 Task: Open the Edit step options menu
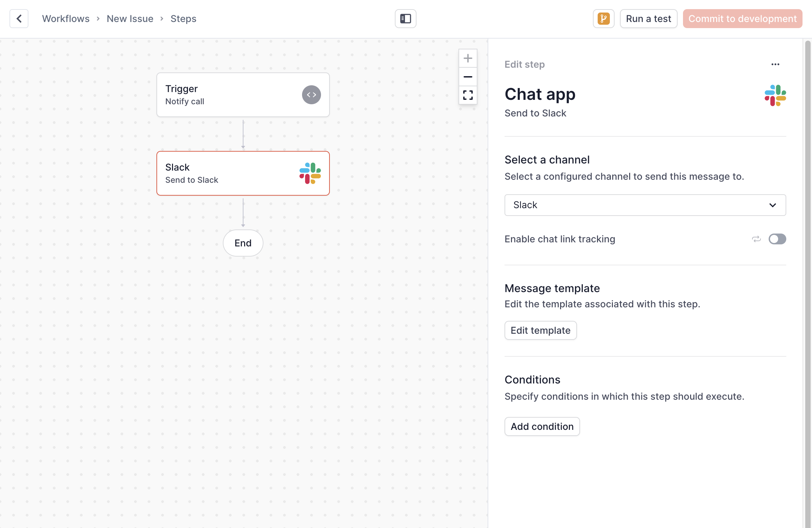pos(775,64)
